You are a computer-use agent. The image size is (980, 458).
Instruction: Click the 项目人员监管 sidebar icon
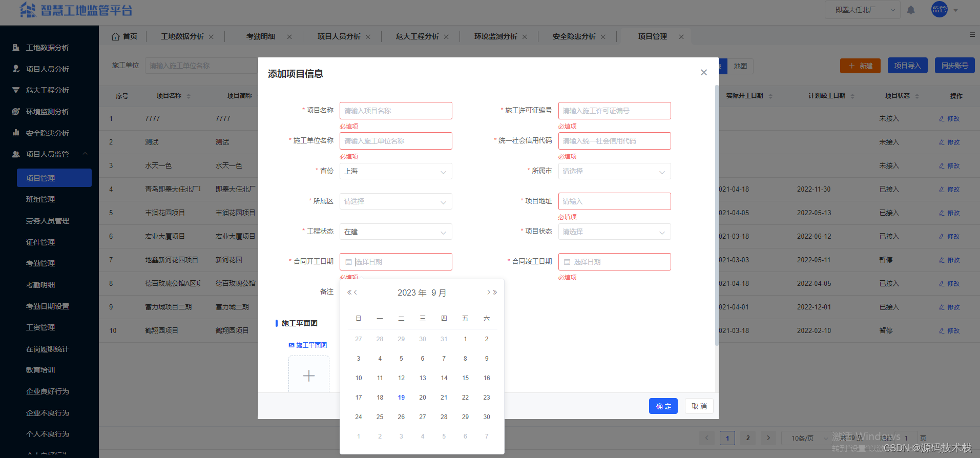[x=16, y=154]
